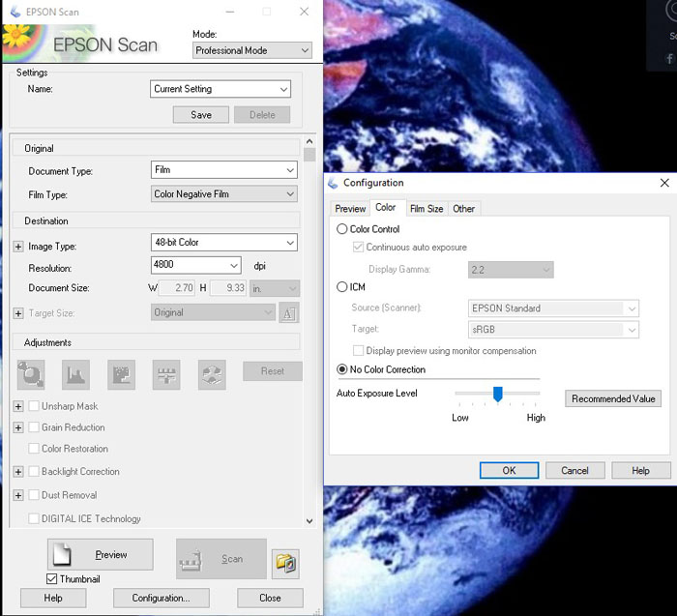Image resolution: width=677 pixels, height=616 pixels.
Task: Expand the Unsharp Mask options
Action: pyautogui.click(x=18, y=406)
